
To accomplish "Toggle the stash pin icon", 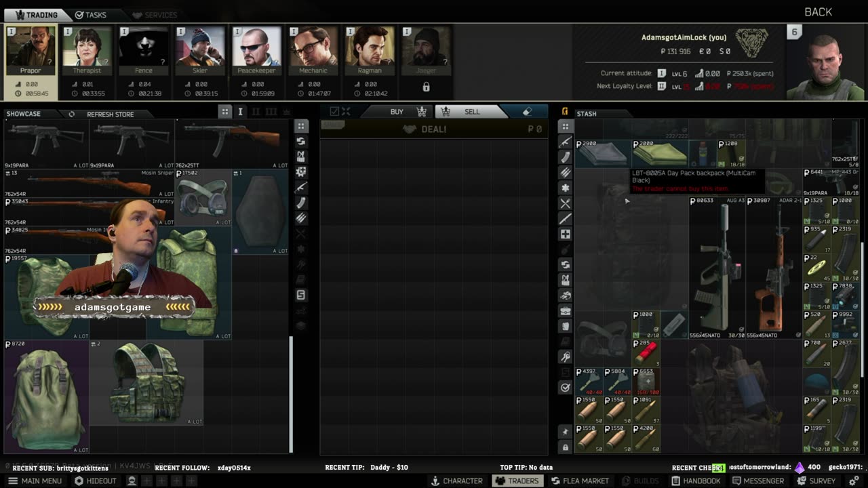I will [x=565, y=432].
